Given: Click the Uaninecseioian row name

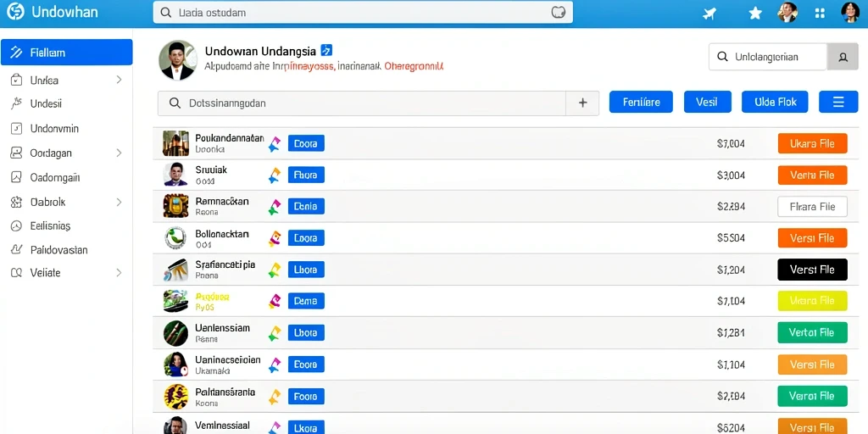Looking at the screenshot, I should (227, 359).
